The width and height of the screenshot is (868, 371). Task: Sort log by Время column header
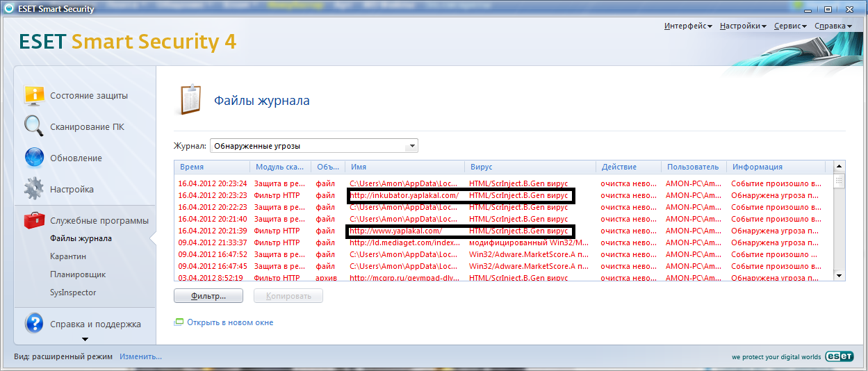212,167
